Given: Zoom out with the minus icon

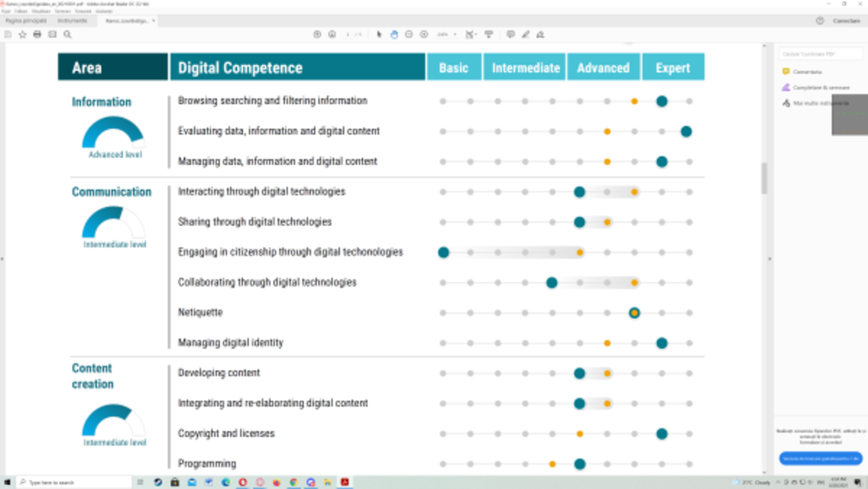Looking at the screenshot, I should pyautogui.click(x=409, y=34).
